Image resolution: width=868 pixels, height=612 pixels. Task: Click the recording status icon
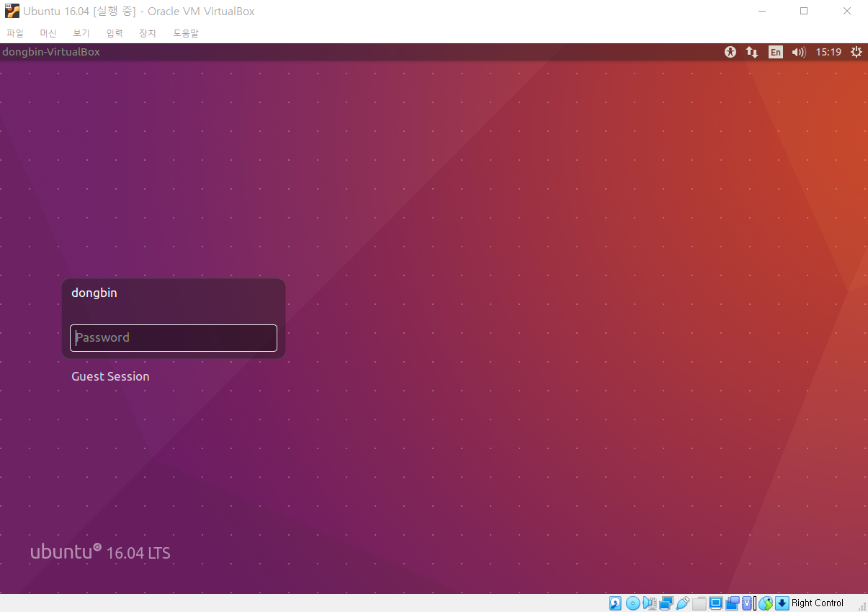point(733,603)
